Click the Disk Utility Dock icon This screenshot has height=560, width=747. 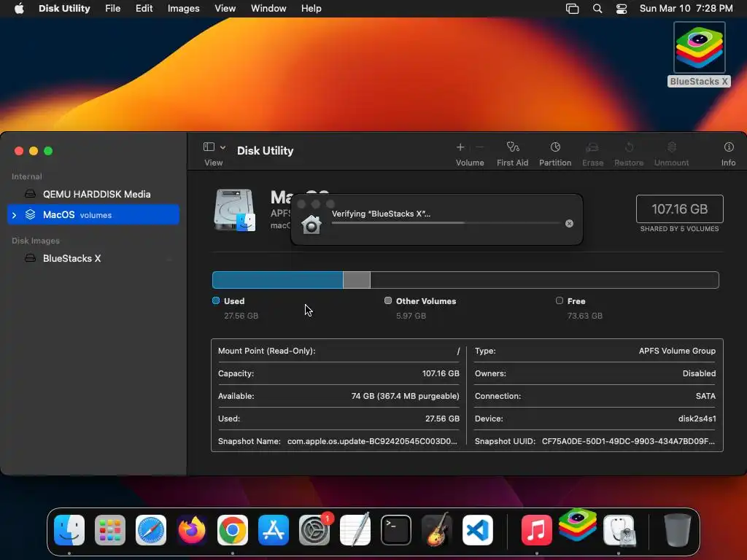point(619,530)
